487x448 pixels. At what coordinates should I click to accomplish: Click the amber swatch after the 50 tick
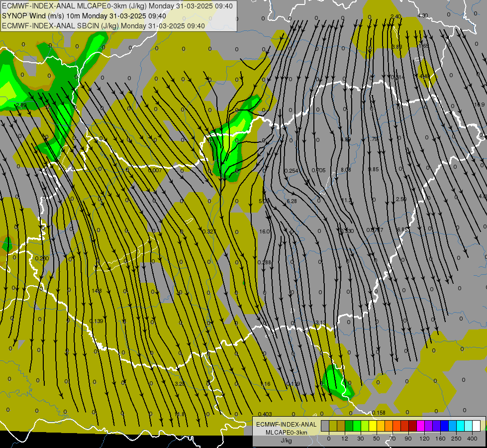(x=381, y=426)
